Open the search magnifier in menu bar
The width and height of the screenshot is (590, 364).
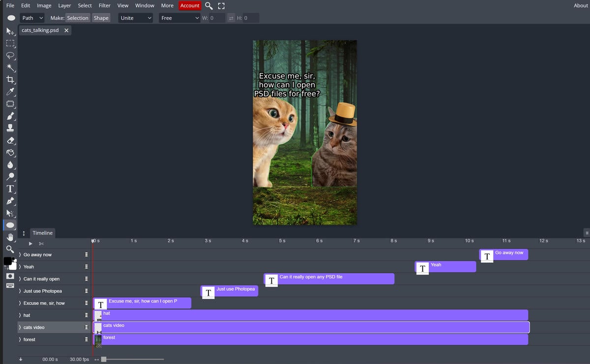click(209, 5)
